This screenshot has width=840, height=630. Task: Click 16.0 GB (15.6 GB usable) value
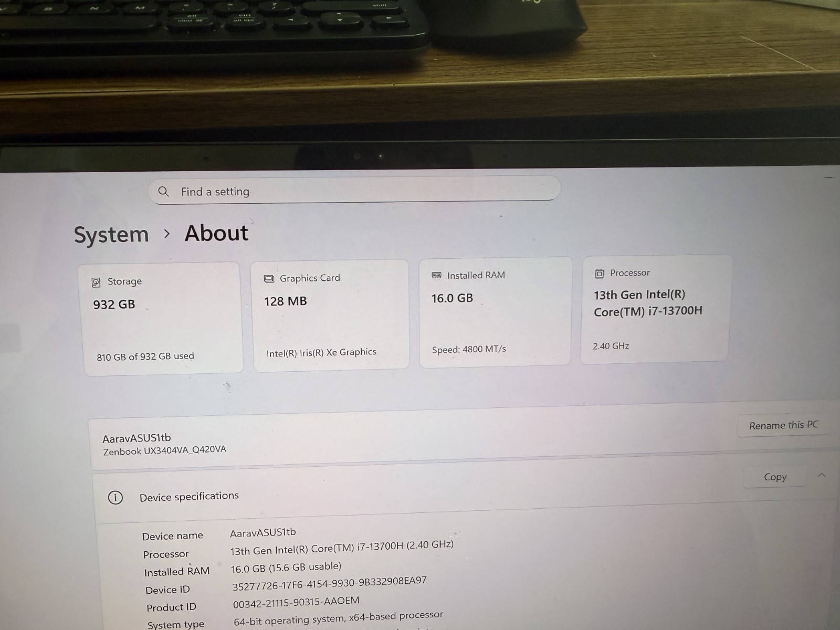tap(286, 568)
